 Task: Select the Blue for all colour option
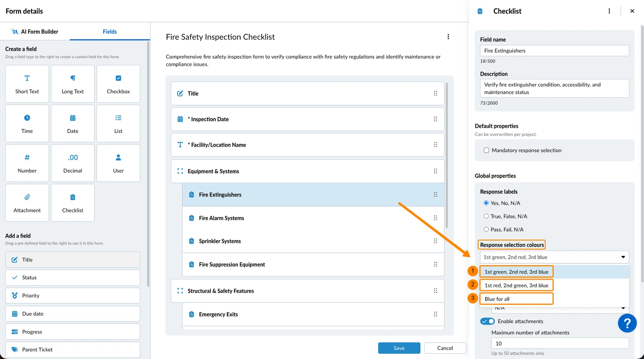click(516, 299)
